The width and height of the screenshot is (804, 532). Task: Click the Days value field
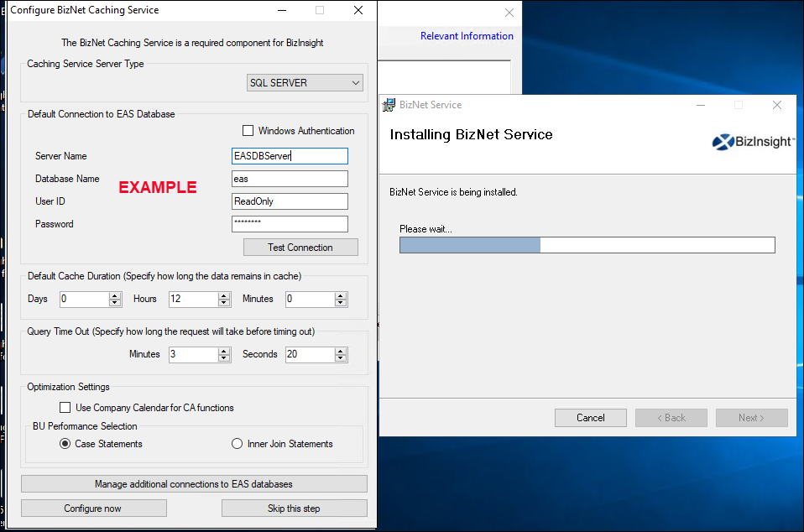85,299
